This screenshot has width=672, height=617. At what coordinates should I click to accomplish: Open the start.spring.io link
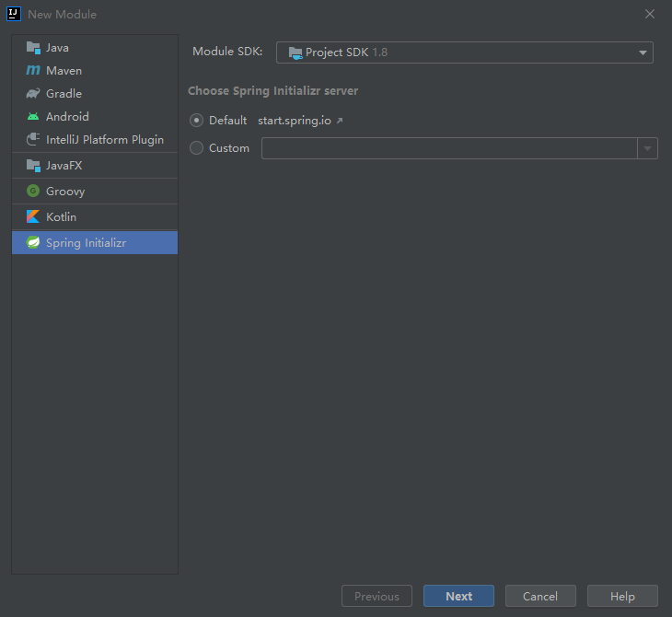295,121
